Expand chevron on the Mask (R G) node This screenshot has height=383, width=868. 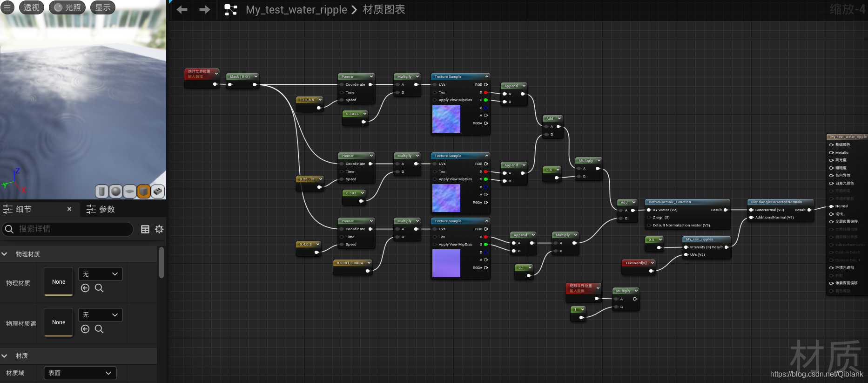256,76
